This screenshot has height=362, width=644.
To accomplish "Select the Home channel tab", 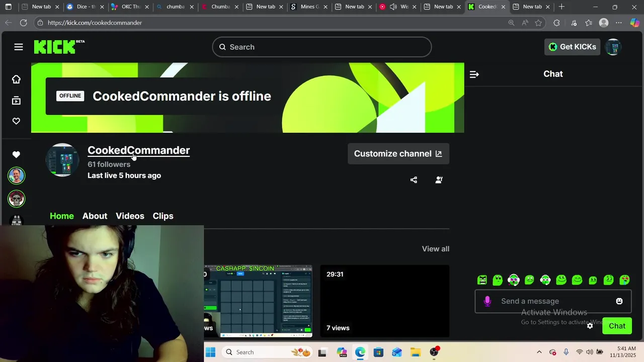I will tap(62, 216).
